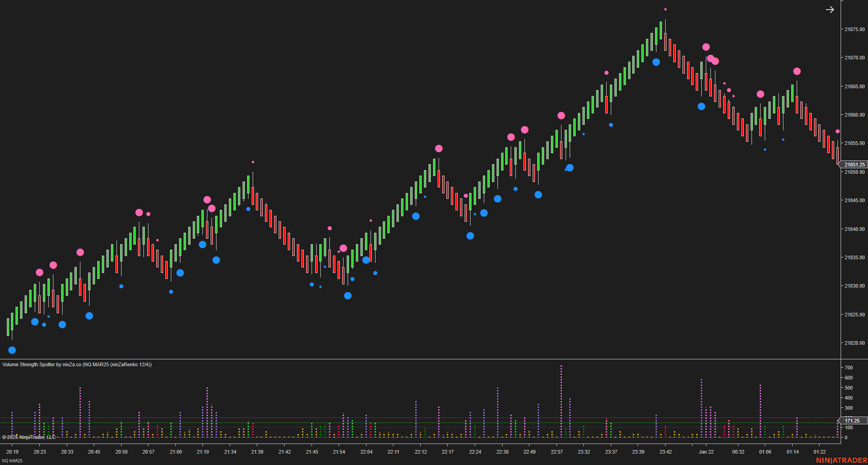Click the horizontal pink dotted threshold line
Image resolution: width=868 pixels, height=465 pixels.
coord(411,417)
